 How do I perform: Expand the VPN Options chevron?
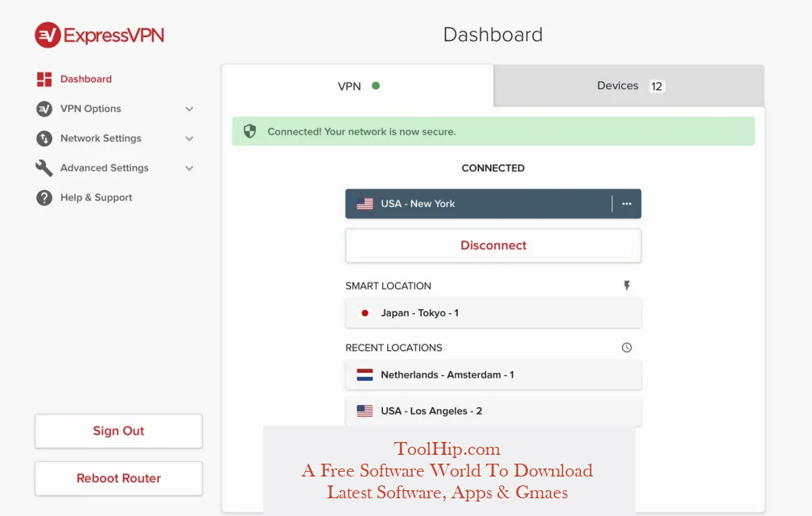click(190, 109)
